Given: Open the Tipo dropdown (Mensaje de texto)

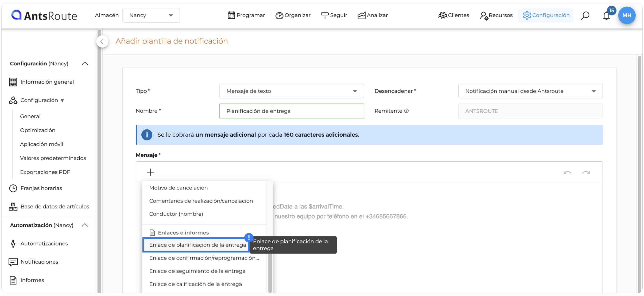Looking at the screenshot, I should (x=292, y=91).
